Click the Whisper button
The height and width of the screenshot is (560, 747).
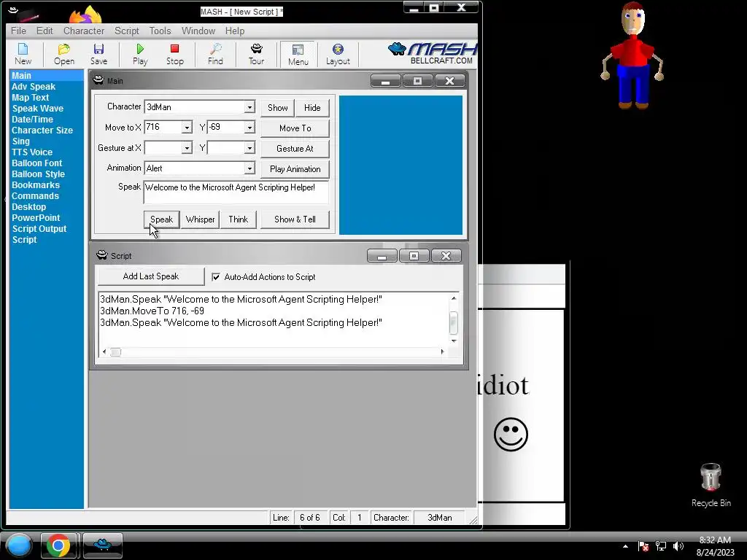[200, 219]
